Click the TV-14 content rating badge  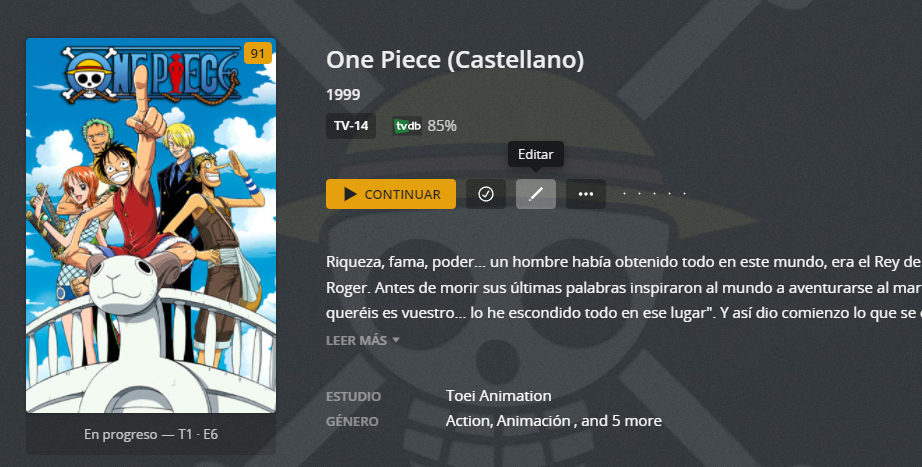pyautogui.click(x=351, y=126)
